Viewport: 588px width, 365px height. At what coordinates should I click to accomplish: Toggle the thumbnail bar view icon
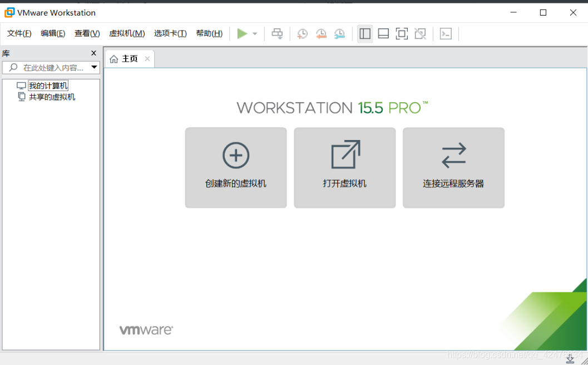point(383,34)
